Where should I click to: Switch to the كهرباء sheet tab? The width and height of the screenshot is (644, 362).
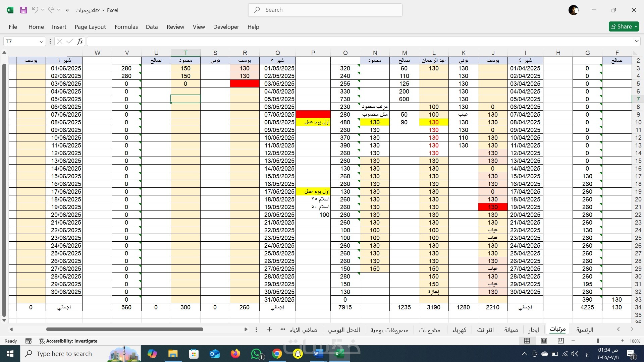click(x=459, y=330)
